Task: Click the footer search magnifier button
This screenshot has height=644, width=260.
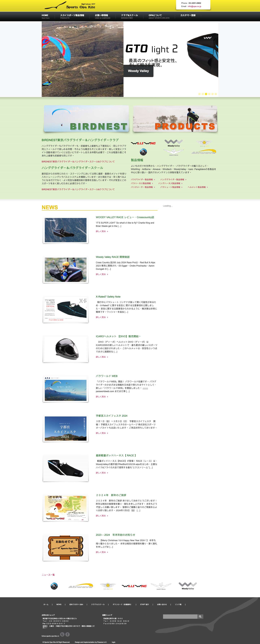Action: point(200,617)
